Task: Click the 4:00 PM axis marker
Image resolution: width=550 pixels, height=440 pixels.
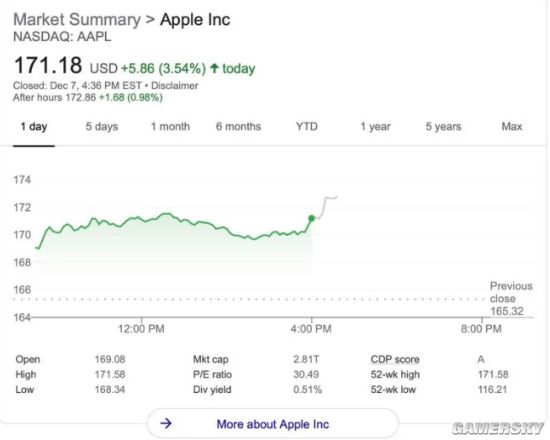Action: tap(311, 329)
